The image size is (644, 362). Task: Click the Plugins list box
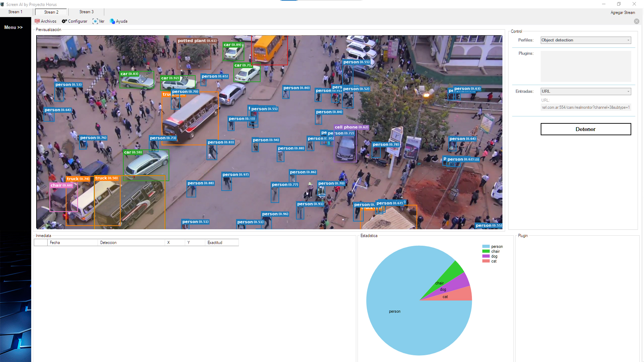(585, 66)
